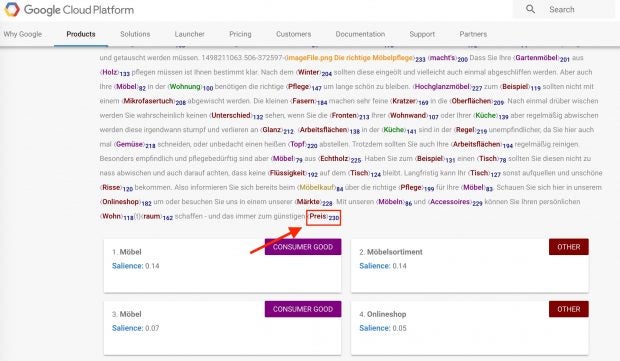Click the entity Gemüse 218
Viewport: 620px width, 361px height.
pos(134,145)
